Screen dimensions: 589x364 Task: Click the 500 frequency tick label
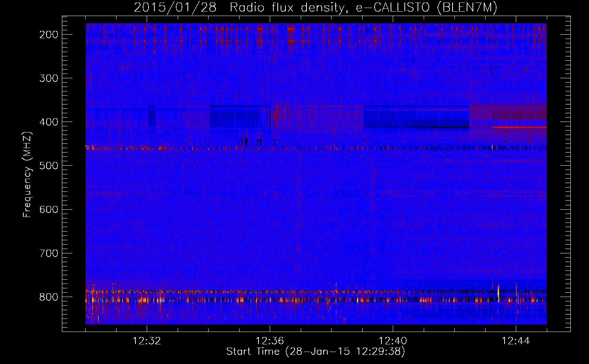[x=49, y=166]
